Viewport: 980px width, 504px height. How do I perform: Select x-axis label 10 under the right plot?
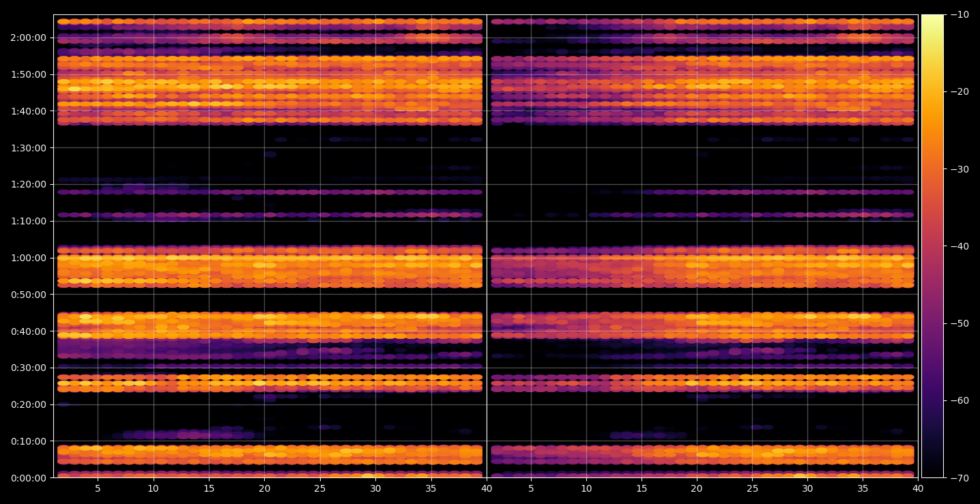click(x=586, y=488)
